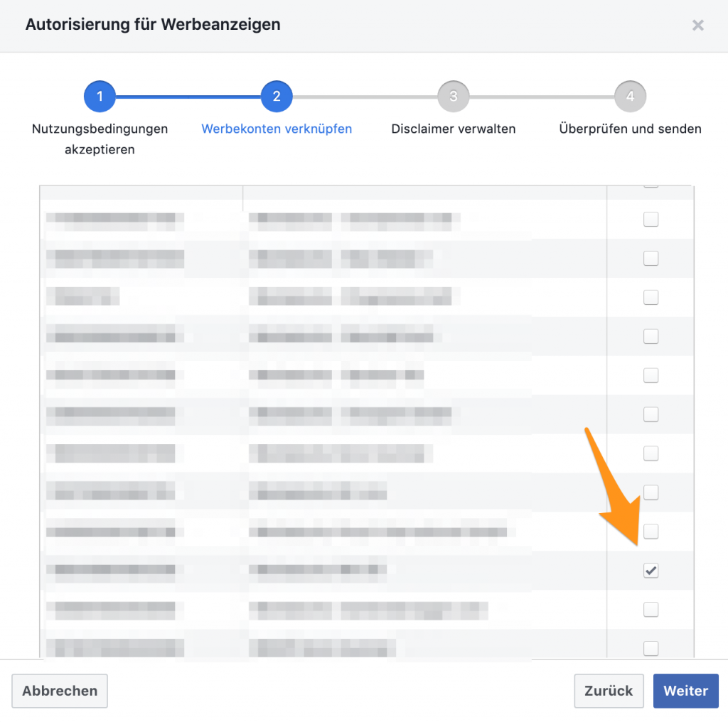
Task: Select the Werbekonten verknüpfen step label
Action: click(277, 129)
